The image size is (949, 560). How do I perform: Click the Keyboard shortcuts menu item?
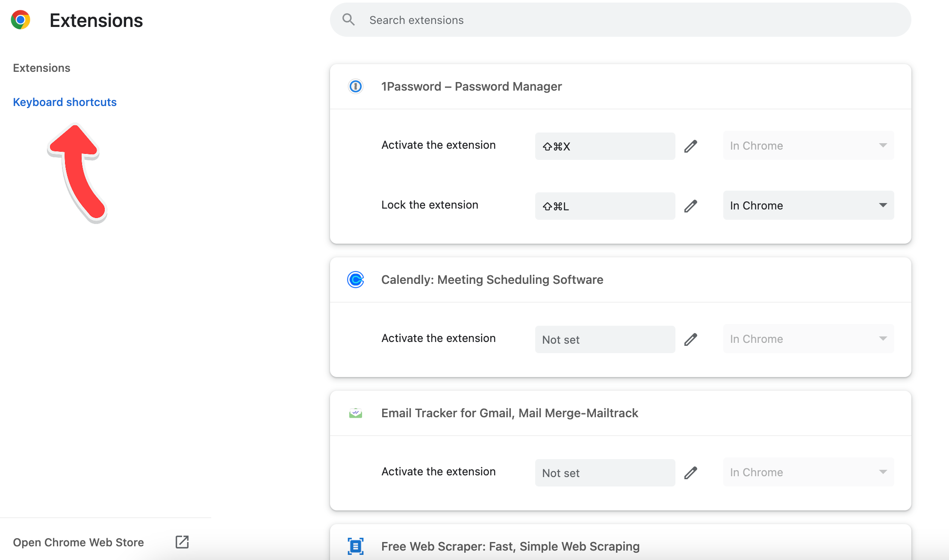(65, 102)
